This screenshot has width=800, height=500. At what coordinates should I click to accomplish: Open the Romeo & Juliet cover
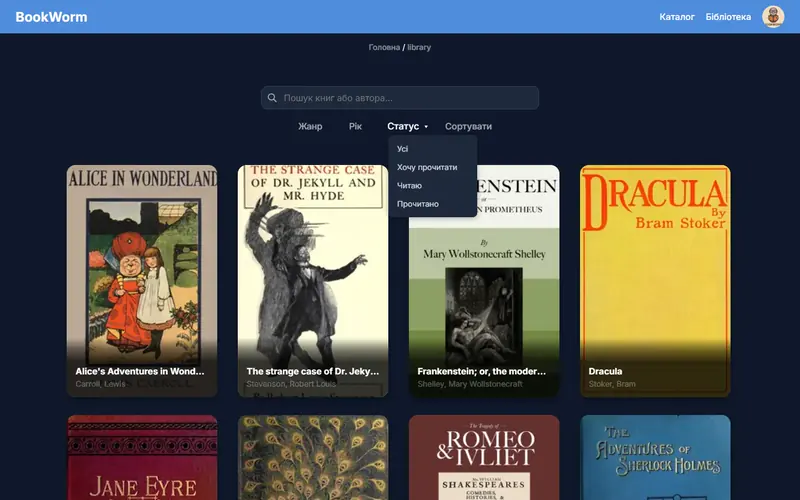tap(484, 458)
